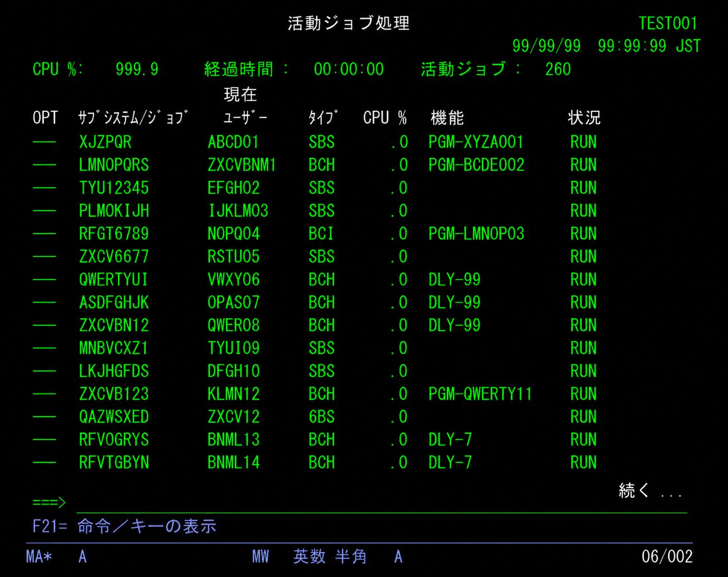Select job name ZXCV6677
The image size is (728, 577).
tap(114, 256)
